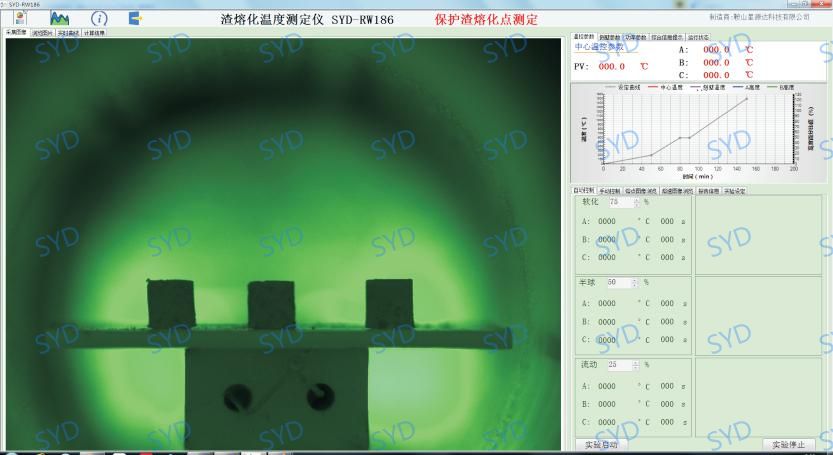Image resolution: width=833 pixels, height=455 pixels.
Task: Select the 自动控制 tab
Action: click(x=584, y=190)
